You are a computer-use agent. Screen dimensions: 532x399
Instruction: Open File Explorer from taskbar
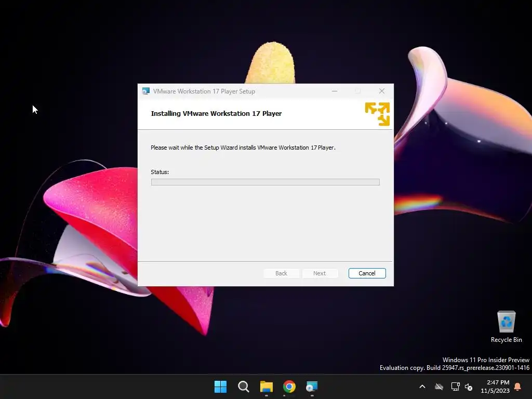pos(267,387)
